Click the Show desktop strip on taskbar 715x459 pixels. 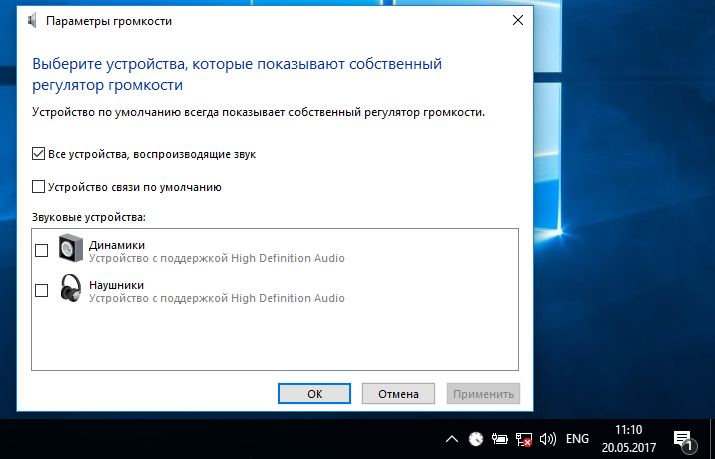[x=712, y=438]
